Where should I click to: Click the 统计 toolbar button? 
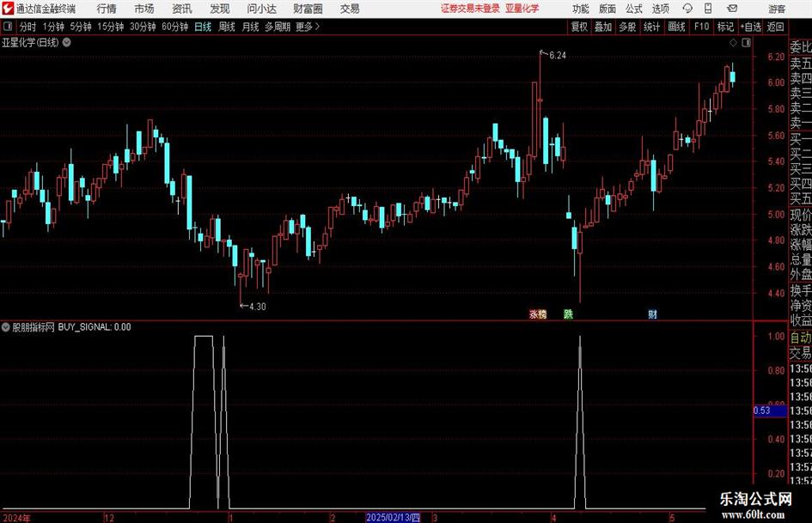652,27
